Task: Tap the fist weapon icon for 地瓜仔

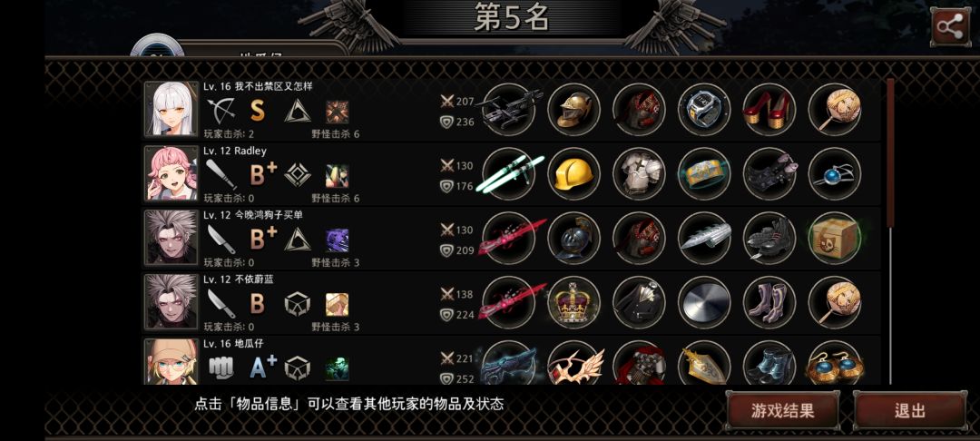Action: [220, 367]
